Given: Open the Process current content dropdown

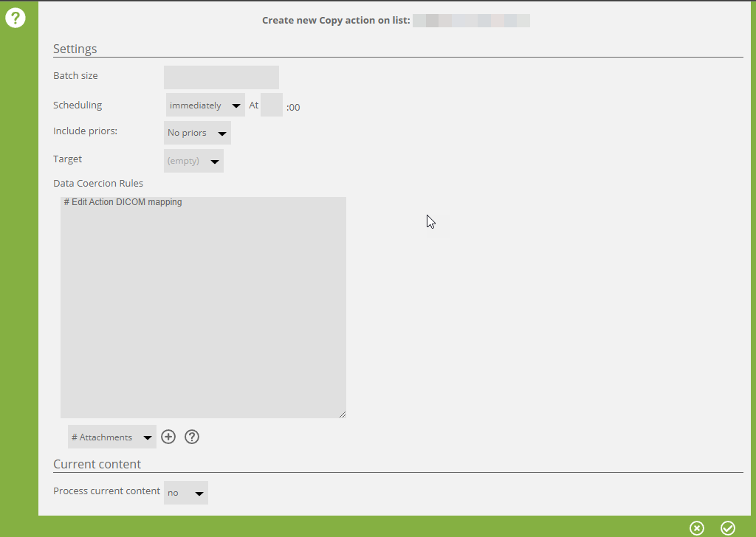Looking at the screenshot, I should tap(186, 493).
